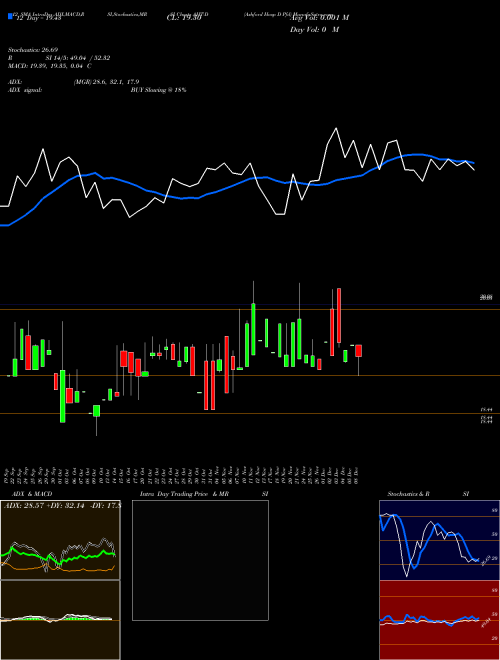Viewport: 500px width, 660px height.
Task: Click the Stochastics & RSI panel title
Action: tap(428, 494)
